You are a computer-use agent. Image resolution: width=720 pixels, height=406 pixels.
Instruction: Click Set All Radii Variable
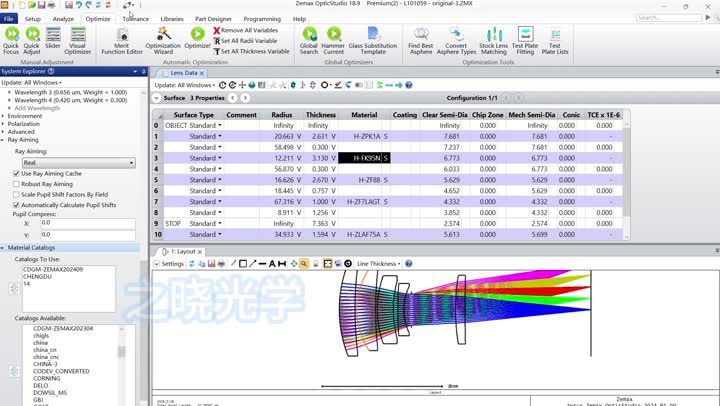click(246, 41)
